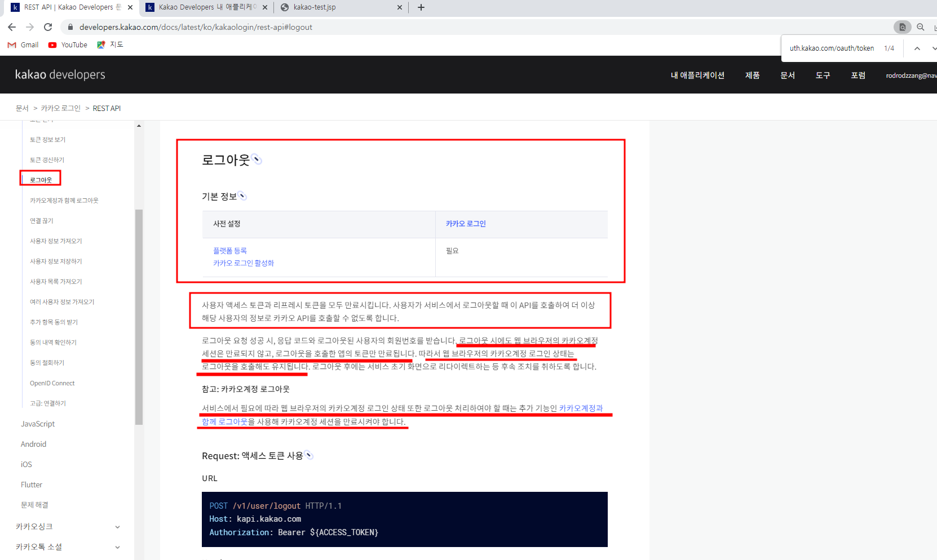The image size is (937, 560).
Task: Click the sidebar scrollbar thumb
Action: [x=139, y=317]
